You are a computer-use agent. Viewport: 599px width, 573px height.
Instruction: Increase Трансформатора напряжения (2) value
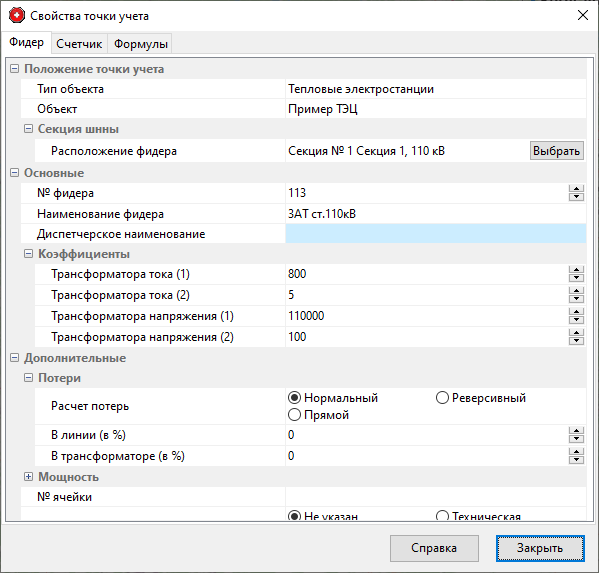(576, 333)
